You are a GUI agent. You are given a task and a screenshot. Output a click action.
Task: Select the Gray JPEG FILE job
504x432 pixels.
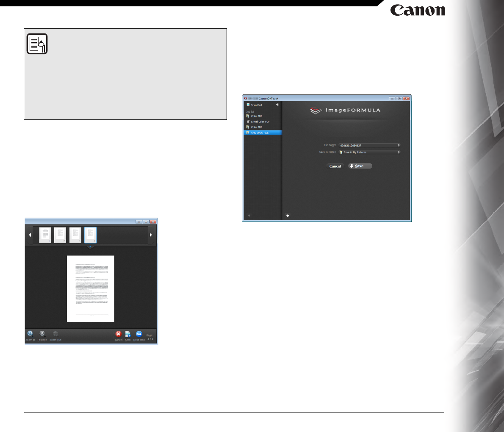260,133
